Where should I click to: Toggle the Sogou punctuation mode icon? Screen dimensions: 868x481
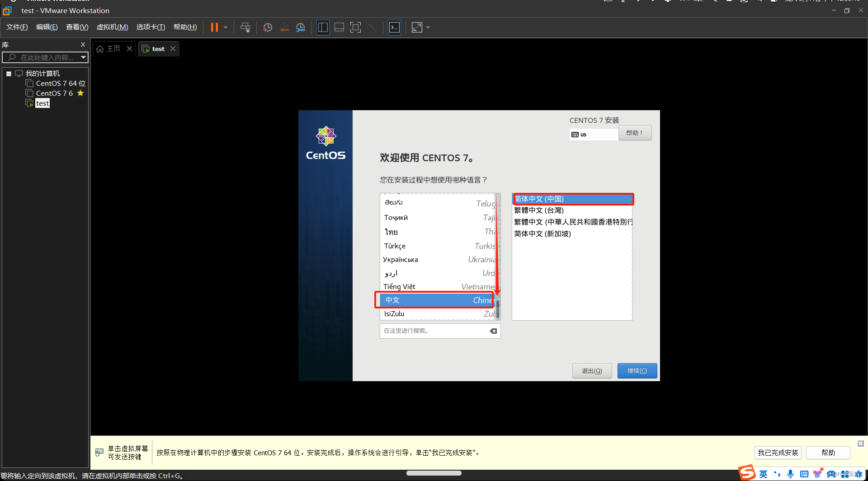tap(777, 474)
